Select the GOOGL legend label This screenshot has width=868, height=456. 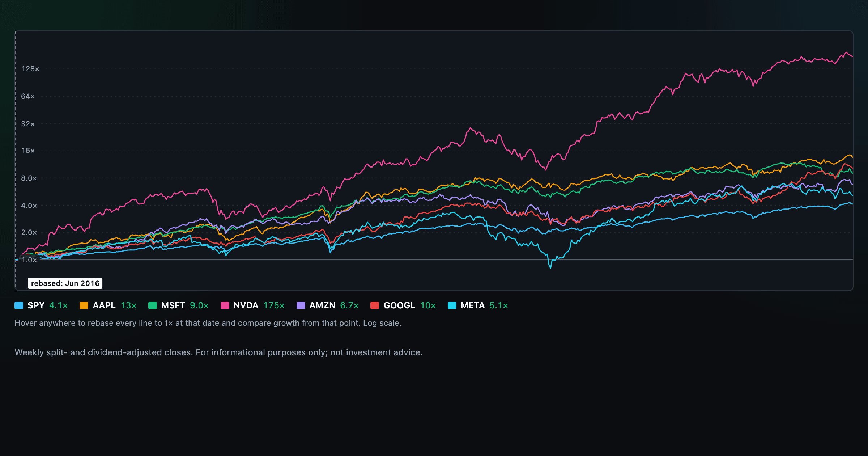click(399, 305)
